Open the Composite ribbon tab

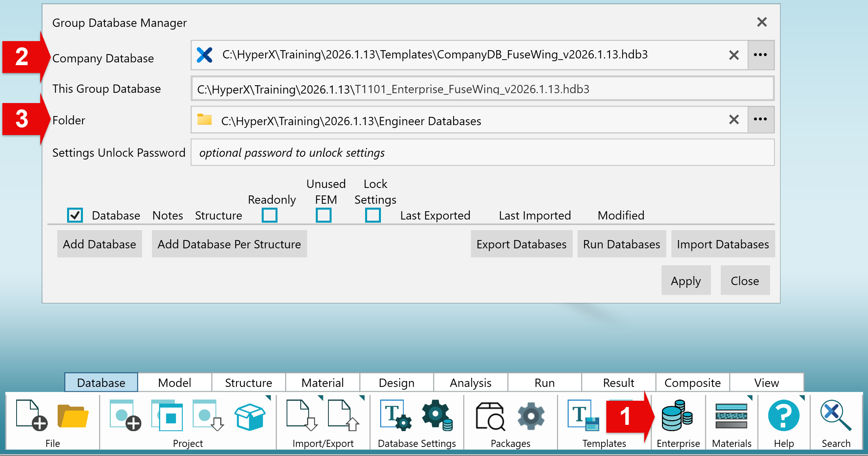click(x=693, y=383)
